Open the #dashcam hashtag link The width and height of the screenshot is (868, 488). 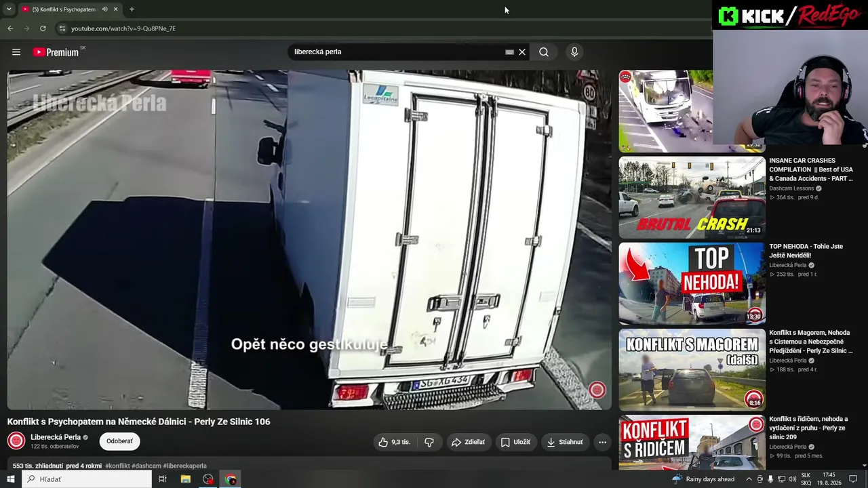[146, 466]
